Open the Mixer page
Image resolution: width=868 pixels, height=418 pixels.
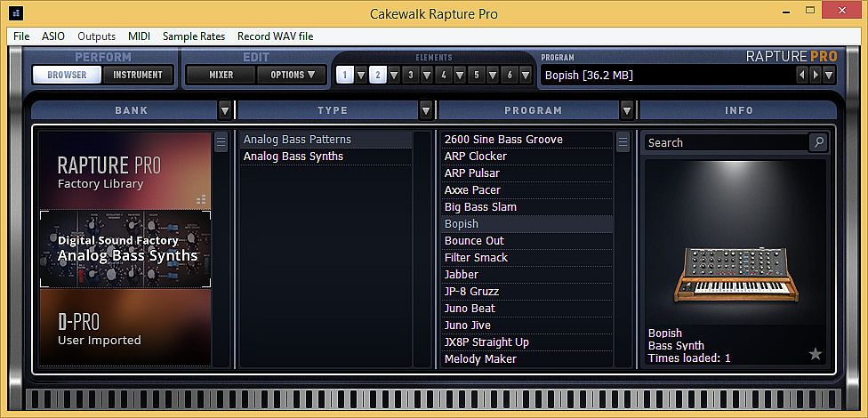[x=221, y=75]
